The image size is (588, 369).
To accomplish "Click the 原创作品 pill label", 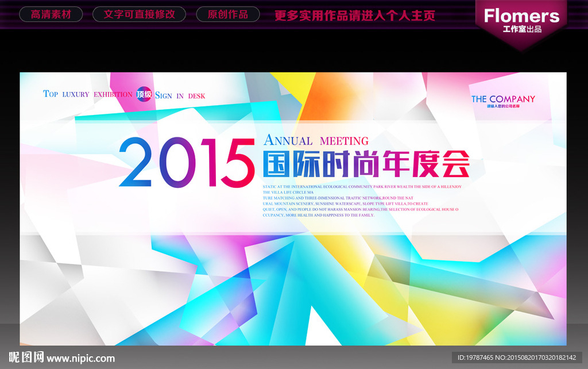I will tap(227, 14).
